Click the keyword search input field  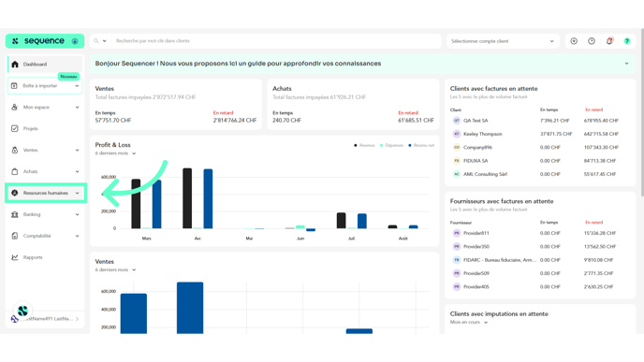[x=276, y=41]
